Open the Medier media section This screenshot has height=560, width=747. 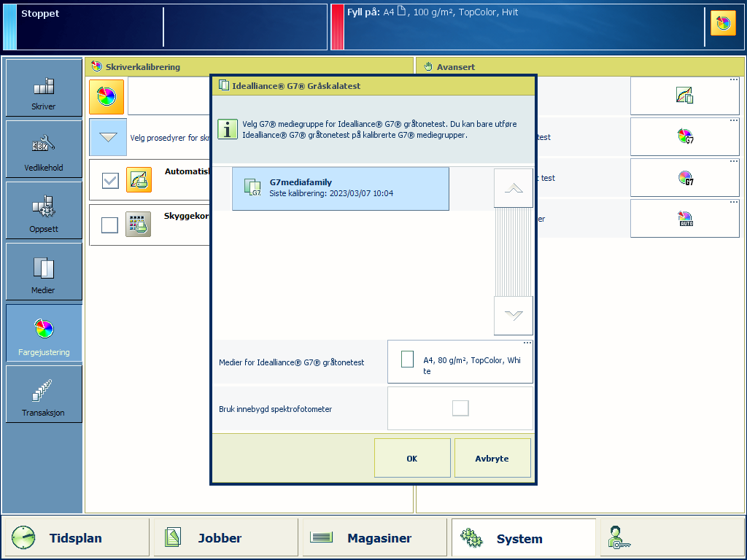click(44, 271)
